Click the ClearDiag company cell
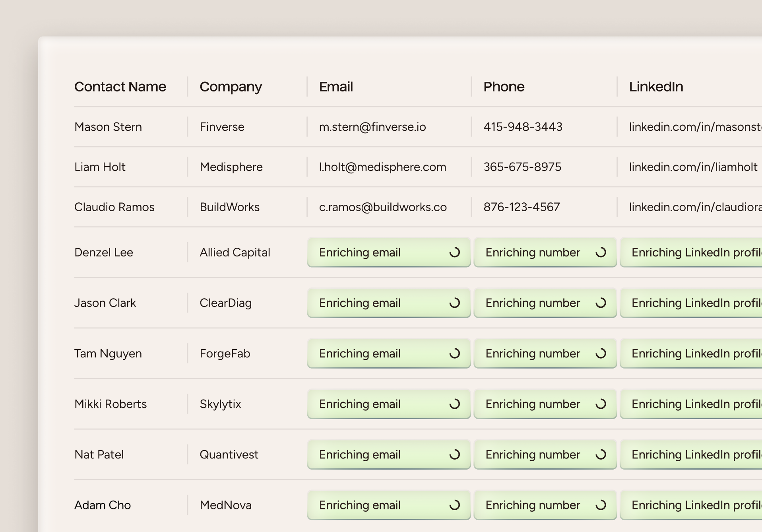 (x=225, y=303)
